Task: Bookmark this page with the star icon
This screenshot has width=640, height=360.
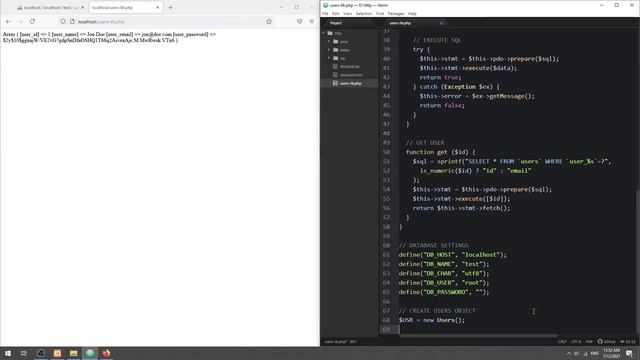Action: coord(269,21)
